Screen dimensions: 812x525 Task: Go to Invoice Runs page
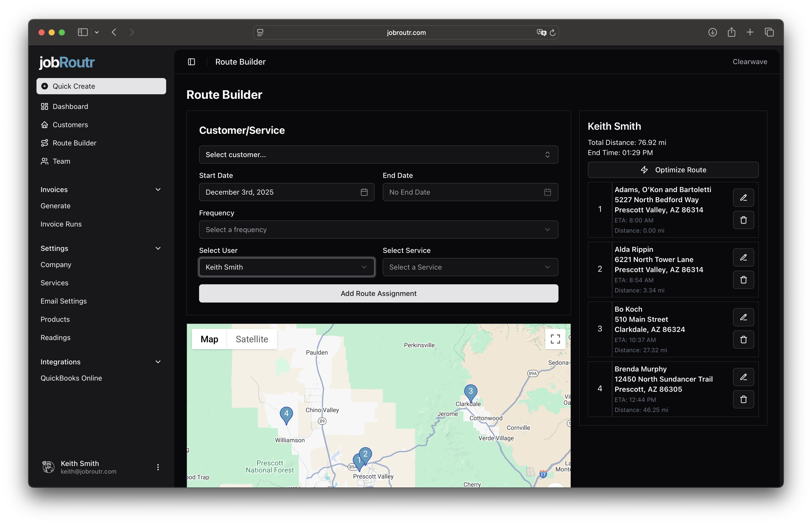(61, 224)
